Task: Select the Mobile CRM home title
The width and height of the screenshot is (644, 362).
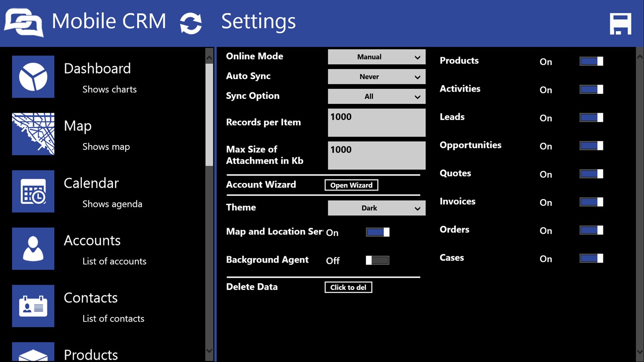Action: click(109, 21)
